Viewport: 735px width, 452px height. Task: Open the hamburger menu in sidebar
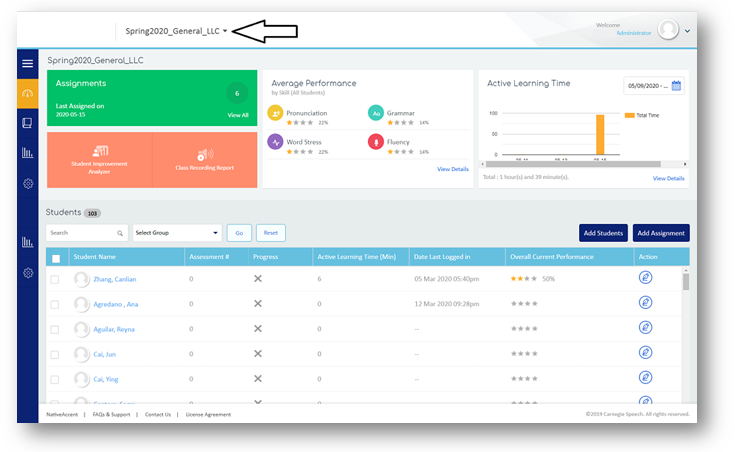click(28, 63)
